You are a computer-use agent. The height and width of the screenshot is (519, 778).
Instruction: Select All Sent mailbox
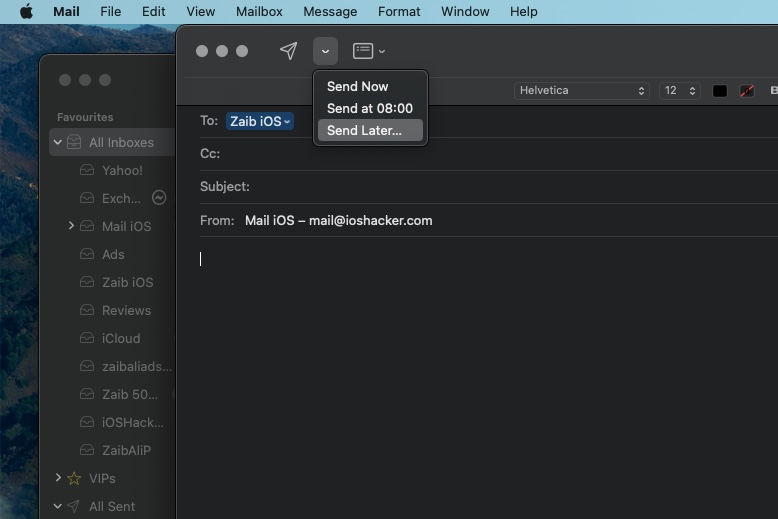112,507
